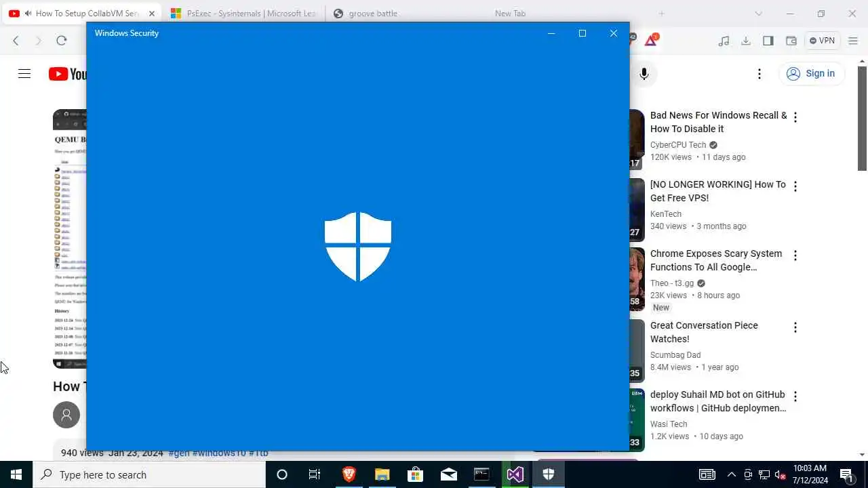Open options menu for Suhail MD video
Screen dimensions: 868x488
(795, 396)
